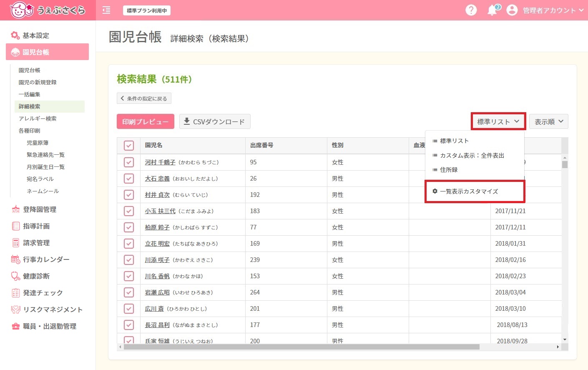The width and height of the screenshot is (588, 370).
Task: Open the 標準リスト dropdown
Action: point(498,121)
